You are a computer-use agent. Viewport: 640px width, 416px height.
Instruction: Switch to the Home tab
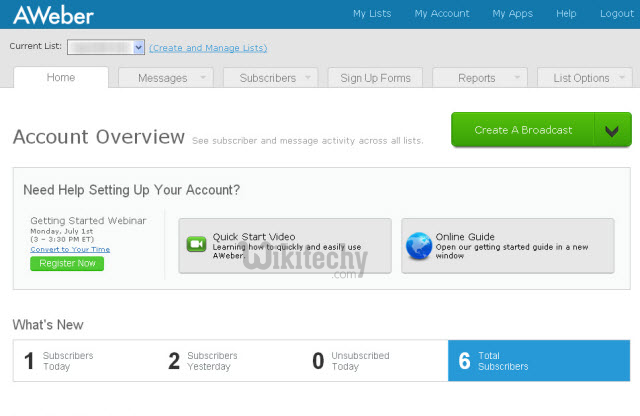click(x=61, y=78)
